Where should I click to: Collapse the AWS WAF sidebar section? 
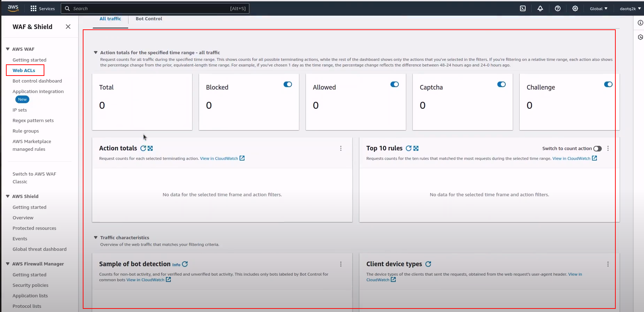tap(8, 49)
